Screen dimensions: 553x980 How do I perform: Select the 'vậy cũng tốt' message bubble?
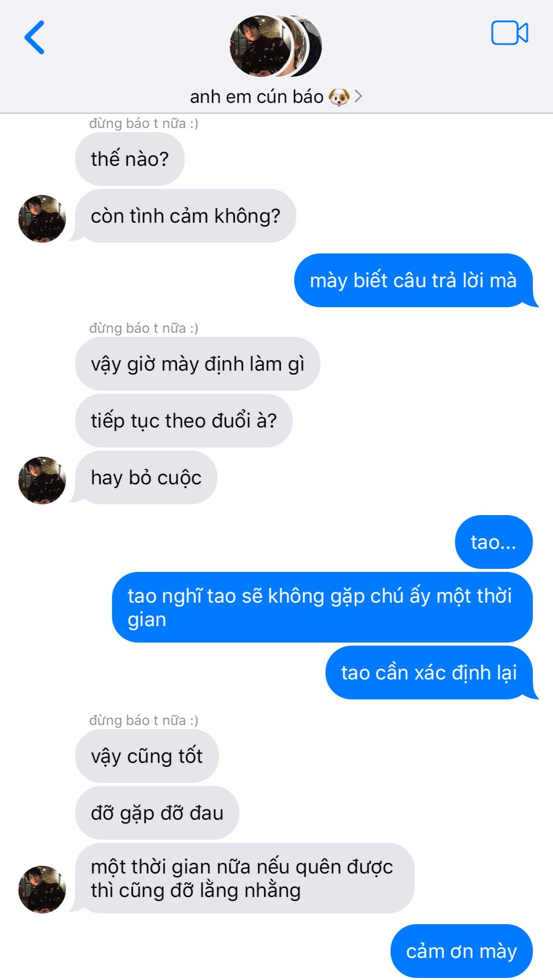(x=147, y=756)
